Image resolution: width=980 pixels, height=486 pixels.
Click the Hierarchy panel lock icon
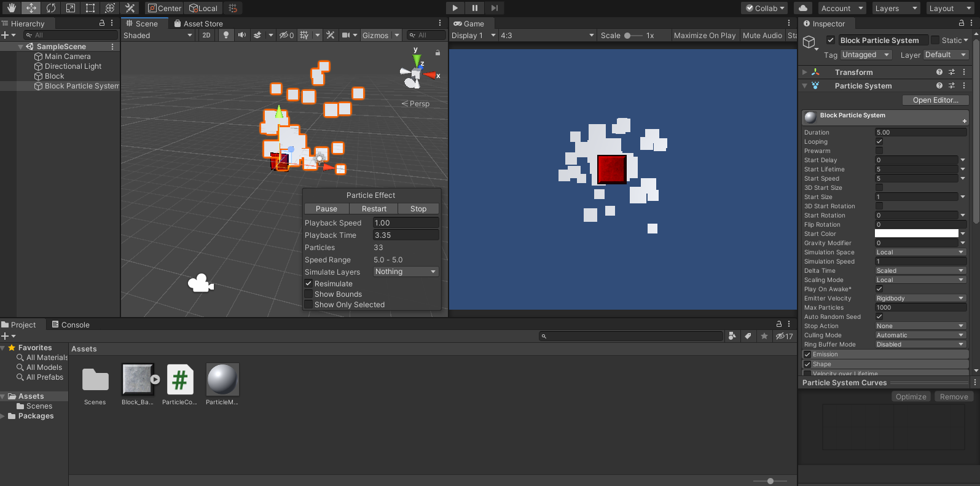point(102,23)
